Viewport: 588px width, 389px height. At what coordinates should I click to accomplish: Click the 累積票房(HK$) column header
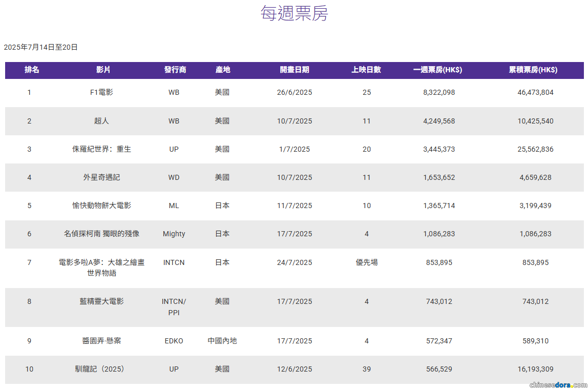point(533,70)
